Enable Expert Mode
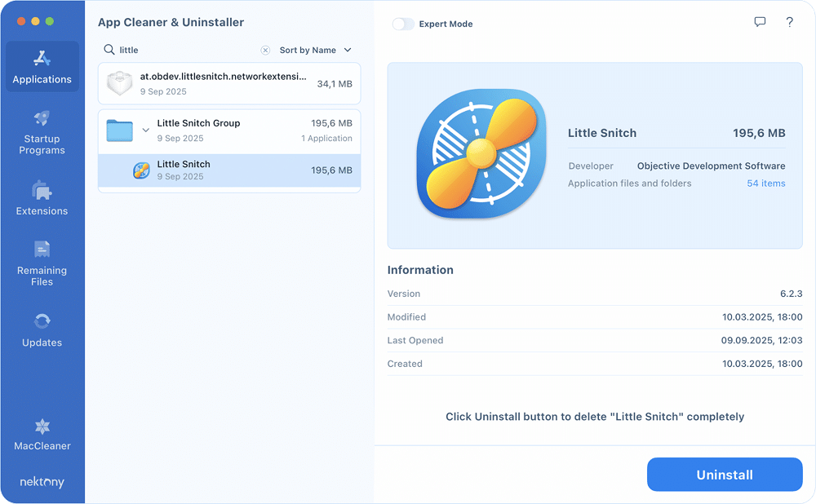 point(403,24)
